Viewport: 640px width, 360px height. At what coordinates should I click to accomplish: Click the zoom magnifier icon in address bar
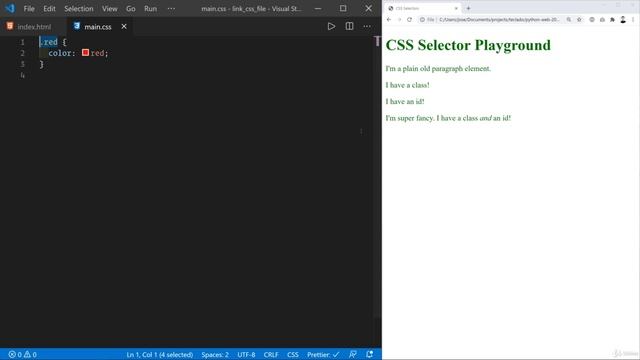(x=569, y=20)
